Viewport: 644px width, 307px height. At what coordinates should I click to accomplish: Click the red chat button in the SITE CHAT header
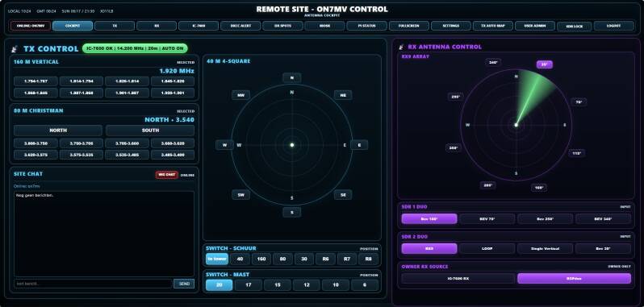(167, 175)
